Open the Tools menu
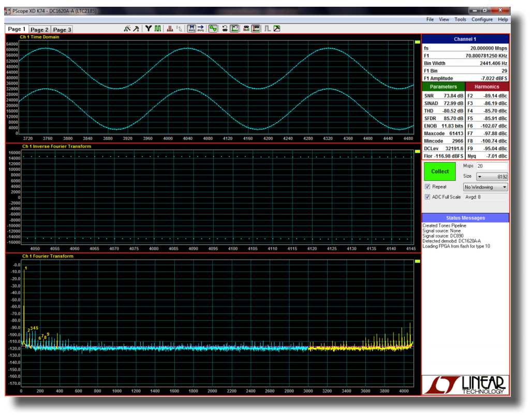Image resolution: width=532 pixels, height=416 pixels. click(x=460, y=20)
